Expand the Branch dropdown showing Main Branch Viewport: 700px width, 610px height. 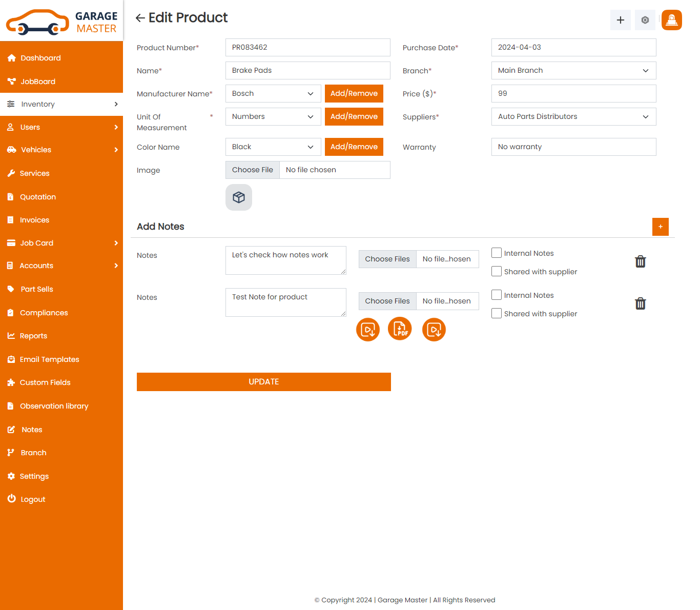pos(573,71)
